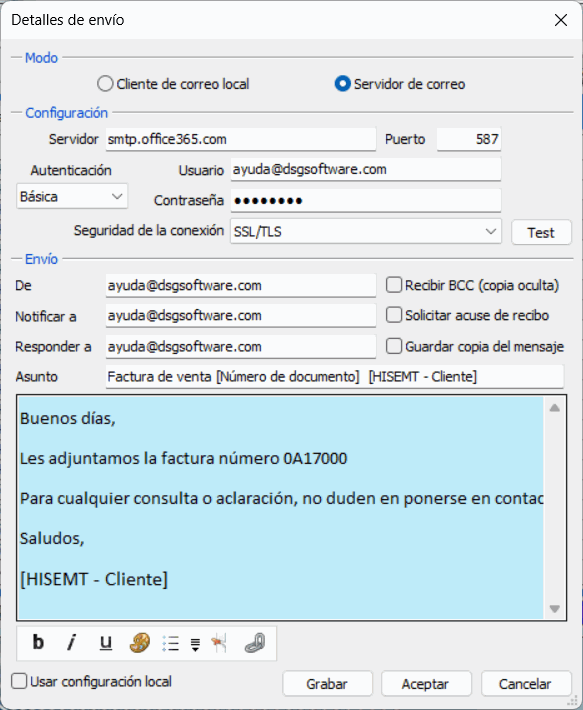
Task: Check Solicitar acuse de recibo
Action: click(394, 315)
